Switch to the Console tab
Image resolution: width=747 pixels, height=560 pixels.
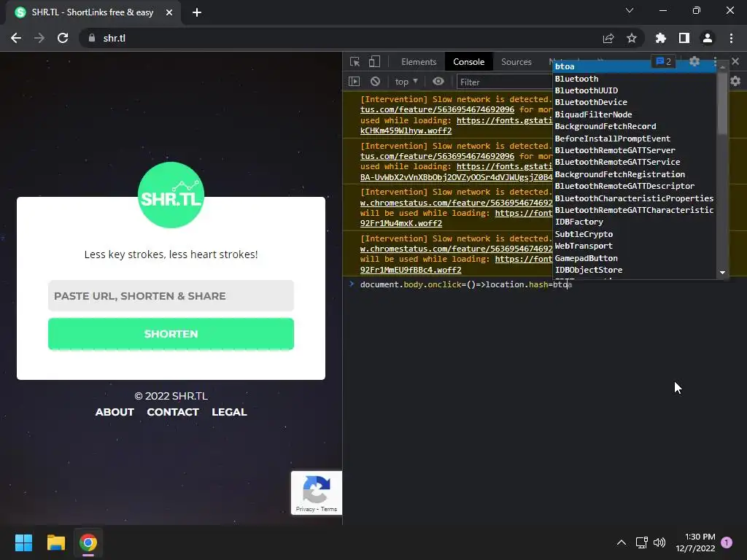coord(469,62)
